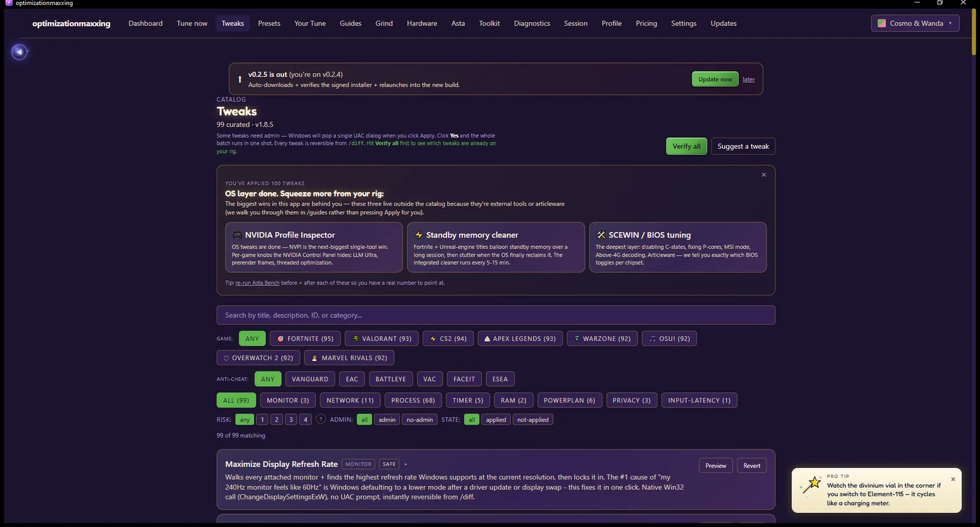Click the magic wand Pro Tip icon

point(812,485)
